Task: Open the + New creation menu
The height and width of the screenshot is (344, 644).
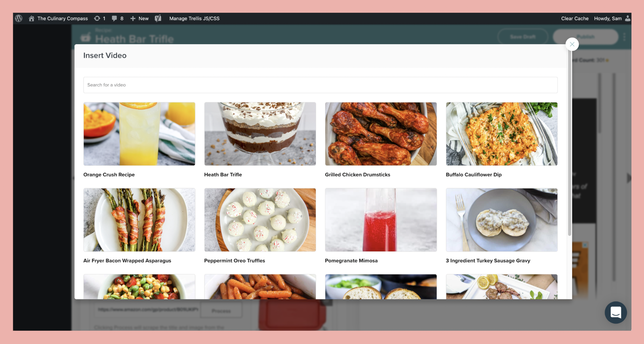Action: click(x=139, y=18)
